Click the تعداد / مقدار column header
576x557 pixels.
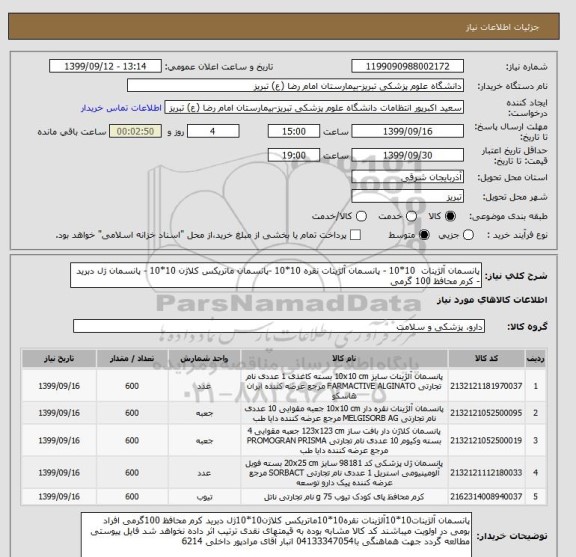coord(132,359)
